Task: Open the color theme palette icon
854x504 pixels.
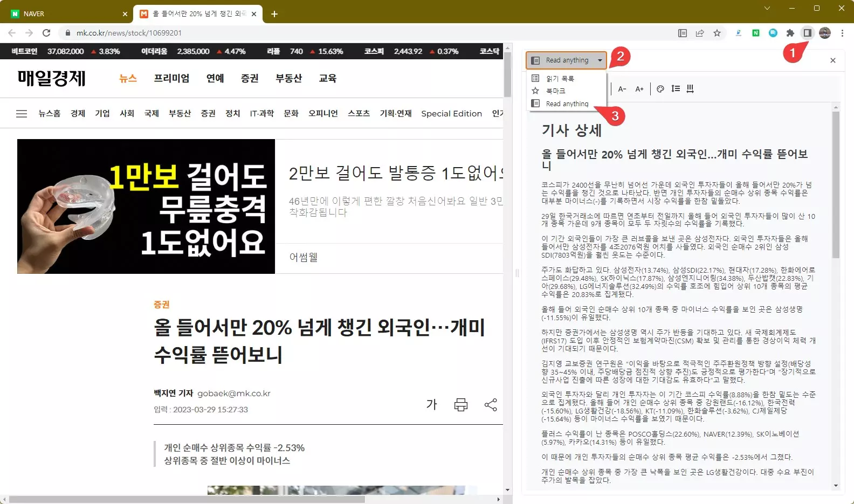Action: tap(660, 89)
